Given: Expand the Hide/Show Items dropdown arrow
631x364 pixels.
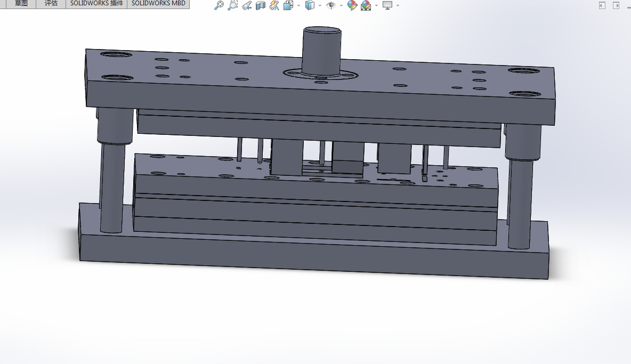Looking at the screenshot, I should click(341, 6).
